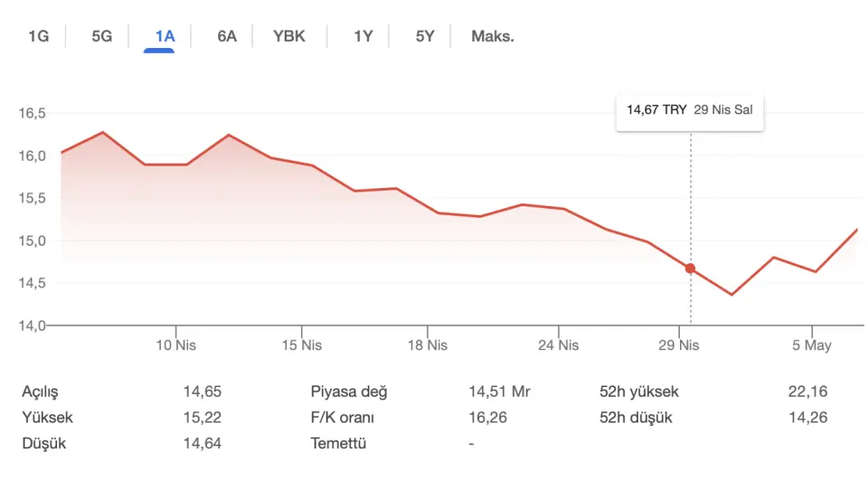Click the F/K oranı value 16,26

[x=487, y=418]
